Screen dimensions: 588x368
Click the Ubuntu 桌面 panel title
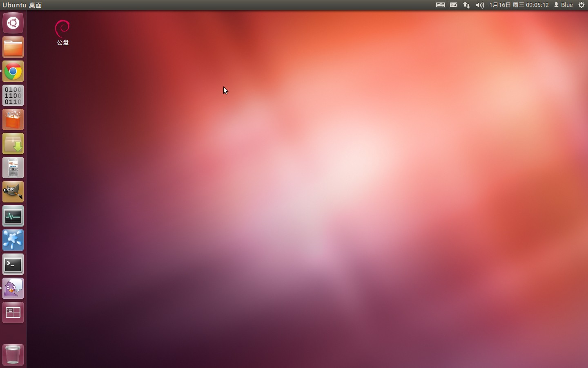pyautogui.click(x=22, y=5)
